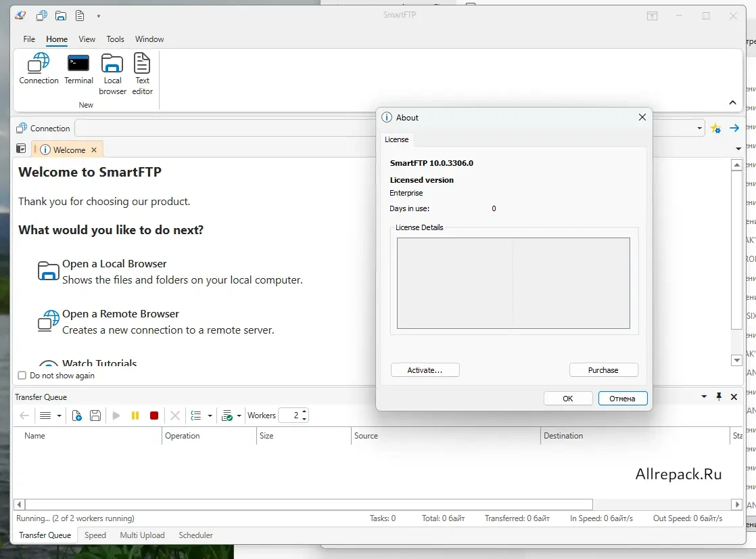756x559 pixels.
Task: Click quick-access local browser icon
Action: point(61,16)
